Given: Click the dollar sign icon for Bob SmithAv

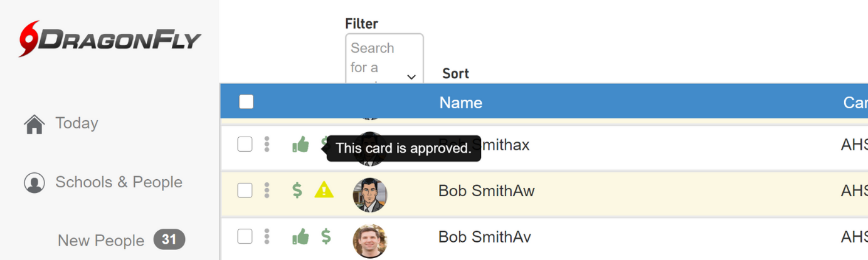Looking at the screenshot, I should [326, 237].
